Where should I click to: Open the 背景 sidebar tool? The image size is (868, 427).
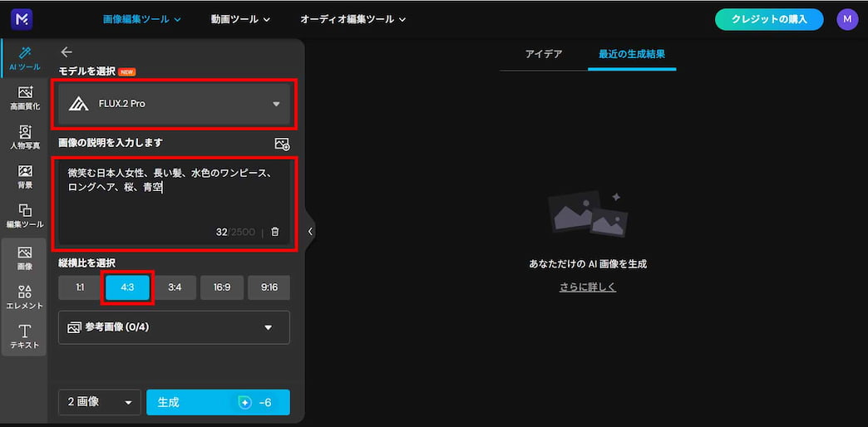[25, 177]
